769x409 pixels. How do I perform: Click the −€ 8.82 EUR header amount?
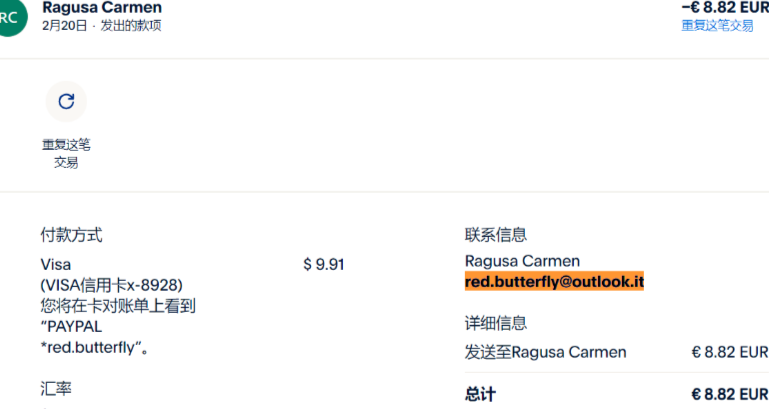pyautogui.click(x=725, y=7)
